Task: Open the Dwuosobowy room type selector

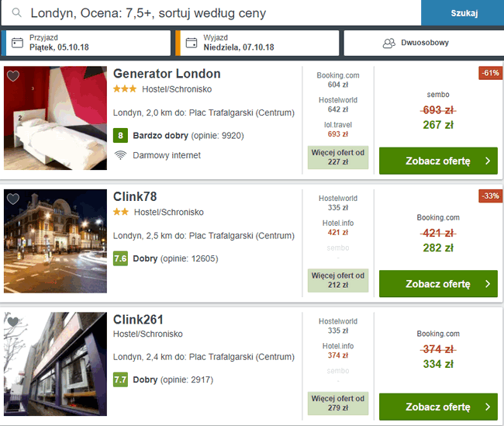Action: tap(423, 43)
